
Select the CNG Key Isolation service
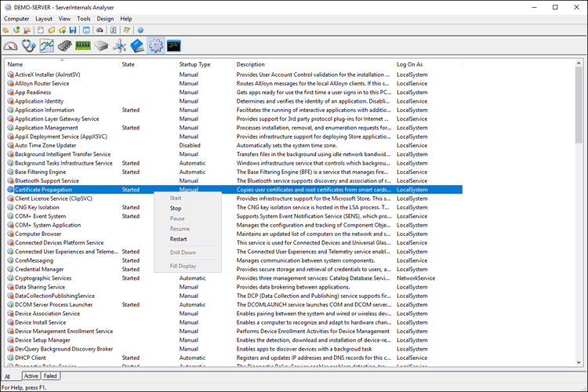(234, 208)
